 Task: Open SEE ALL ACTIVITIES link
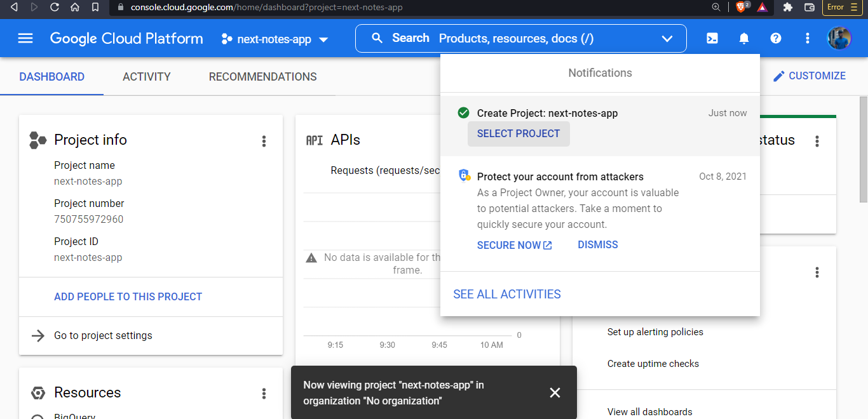pos(507,294)
